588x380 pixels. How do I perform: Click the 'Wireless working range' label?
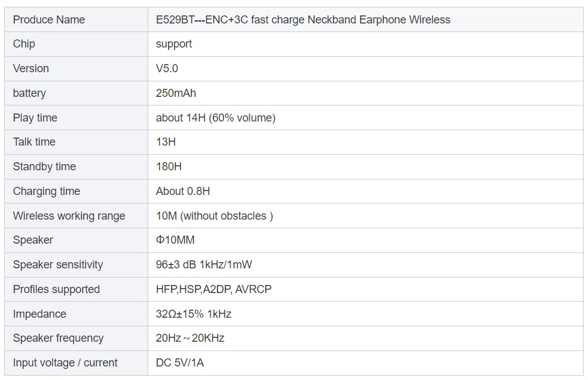pyautogui.click(x=69, y=216)
